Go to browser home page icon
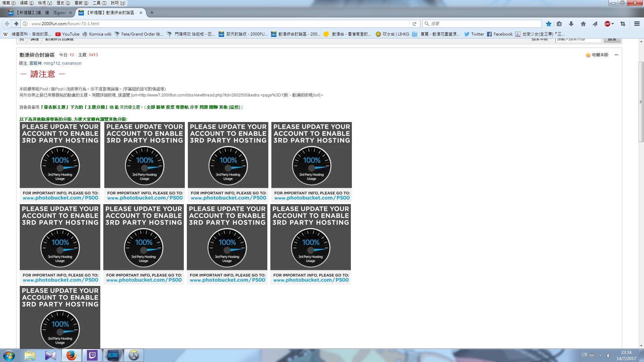Image resolution: width=644 pixels, height=362 pixels. (583, 24)
